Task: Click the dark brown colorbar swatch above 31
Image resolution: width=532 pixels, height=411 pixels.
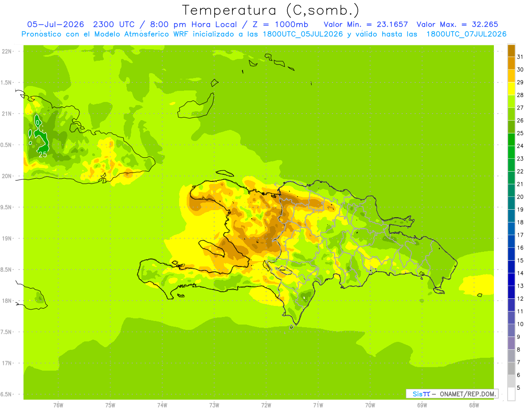Action: tap(511, 50)
